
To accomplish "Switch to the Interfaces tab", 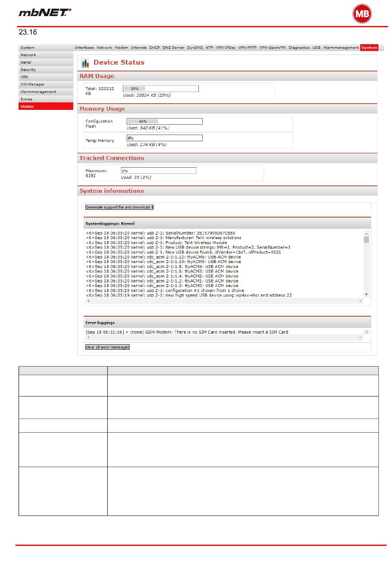I will [84, 47].
